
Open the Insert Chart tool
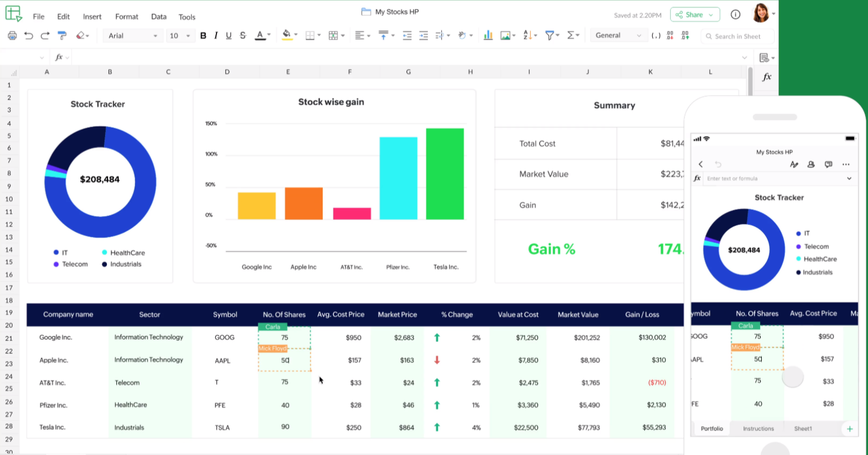click(488, 36)
